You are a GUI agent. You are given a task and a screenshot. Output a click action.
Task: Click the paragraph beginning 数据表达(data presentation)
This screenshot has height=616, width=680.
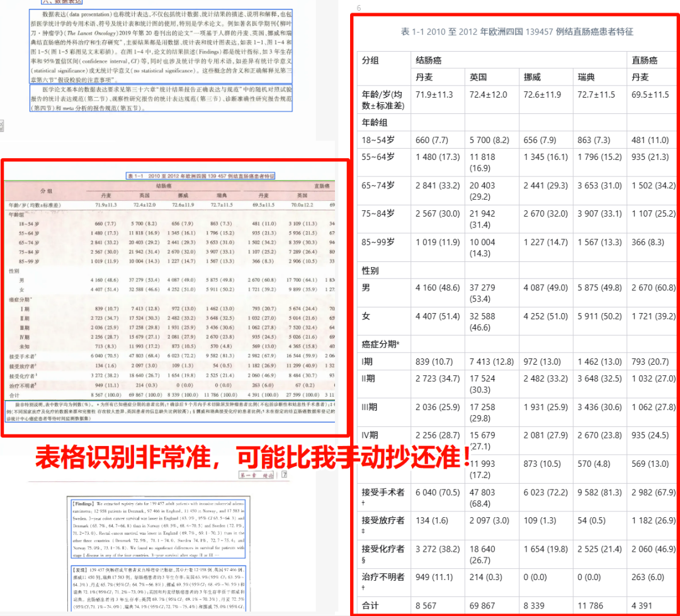[x=161, y=47]
